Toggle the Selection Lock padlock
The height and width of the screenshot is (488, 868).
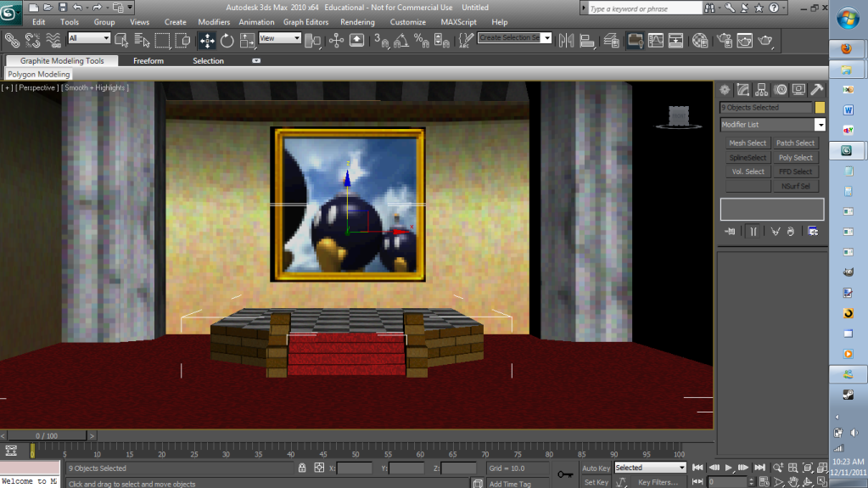point(302,468)
